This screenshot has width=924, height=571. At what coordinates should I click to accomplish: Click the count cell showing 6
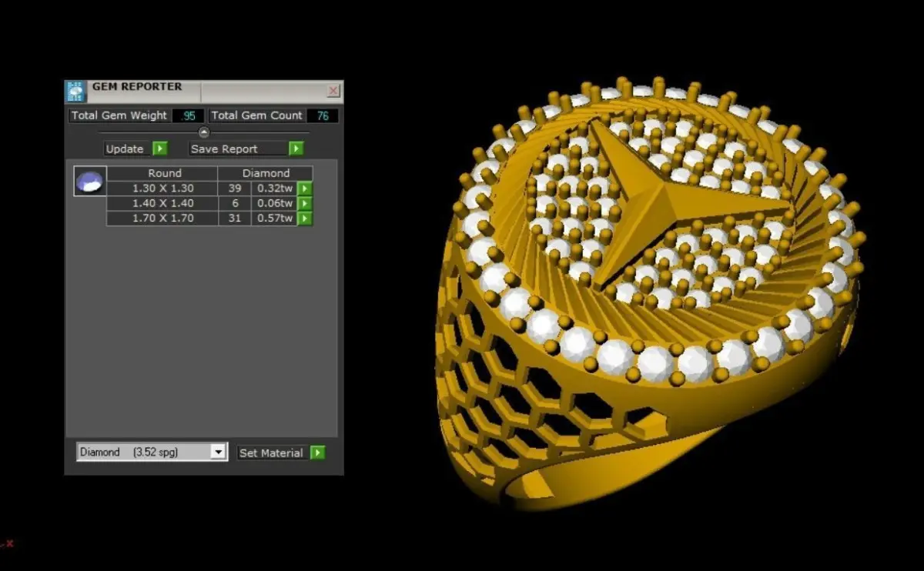(235, 204)
